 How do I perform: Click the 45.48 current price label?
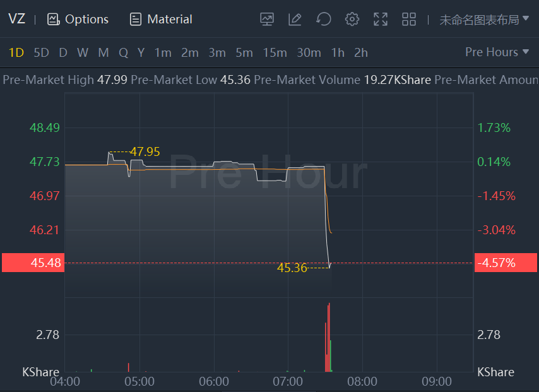[33, 263]
